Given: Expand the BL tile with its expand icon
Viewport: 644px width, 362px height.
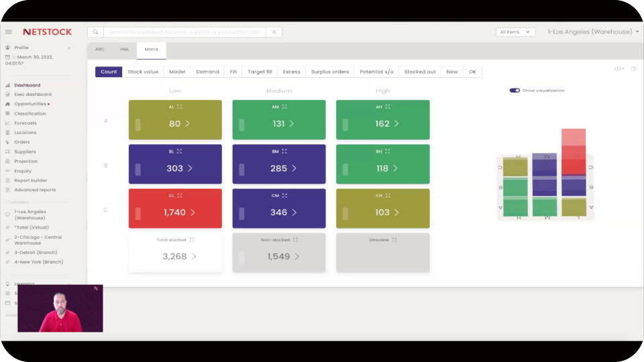Looking at the screenshot, I should pyautogui.click(x=180, y=152).
